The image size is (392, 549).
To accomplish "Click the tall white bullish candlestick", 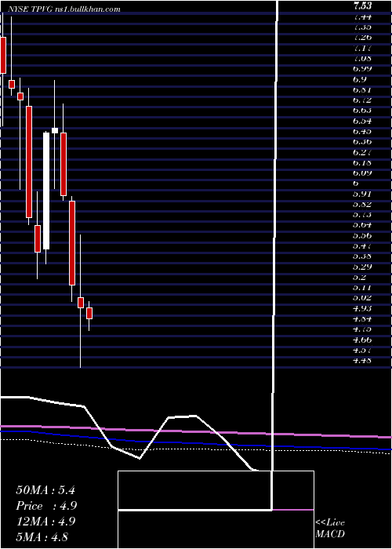I will point(46,191).
